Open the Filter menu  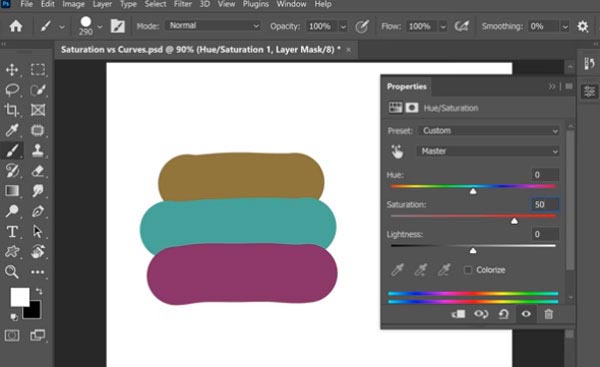[x=183, y=4]
